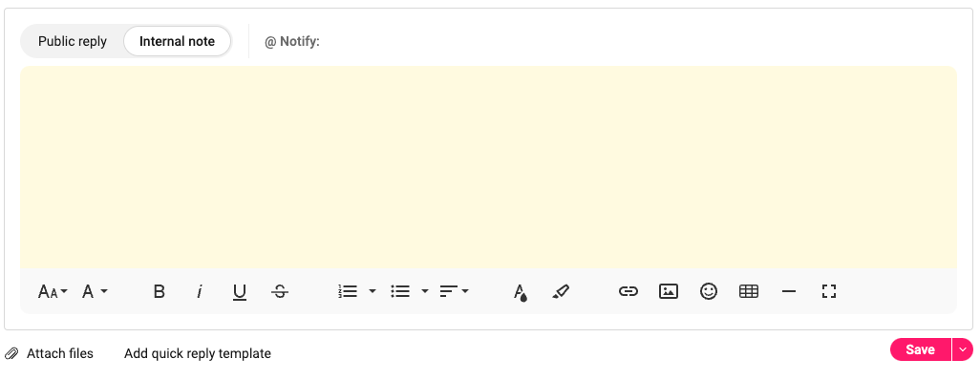Toggle bold formatting
The image size is (980, 380).
160,291
